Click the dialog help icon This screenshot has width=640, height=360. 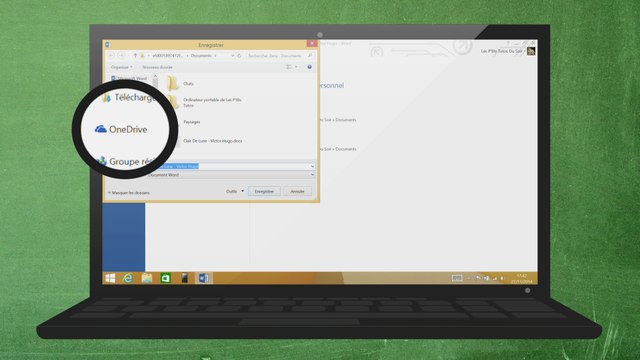(309, 67)
